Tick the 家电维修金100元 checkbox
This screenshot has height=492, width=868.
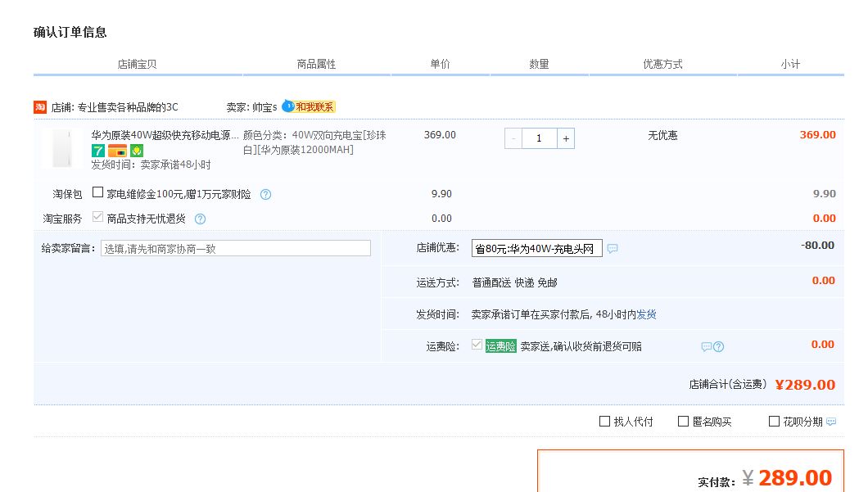pos(97,192)
